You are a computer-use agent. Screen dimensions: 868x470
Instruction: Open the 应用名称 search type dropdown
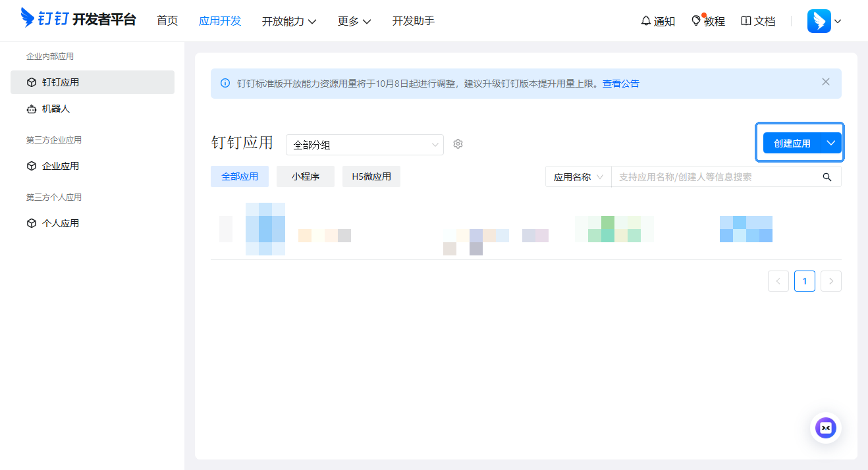click(x=578, y=177)
